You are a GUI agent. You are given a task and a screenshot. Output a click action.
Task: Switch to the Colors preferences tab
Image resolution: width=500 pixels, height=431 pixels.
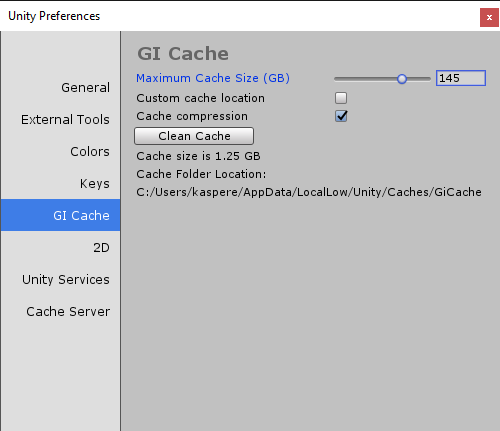pyautogui.click(x=60, y=151)
